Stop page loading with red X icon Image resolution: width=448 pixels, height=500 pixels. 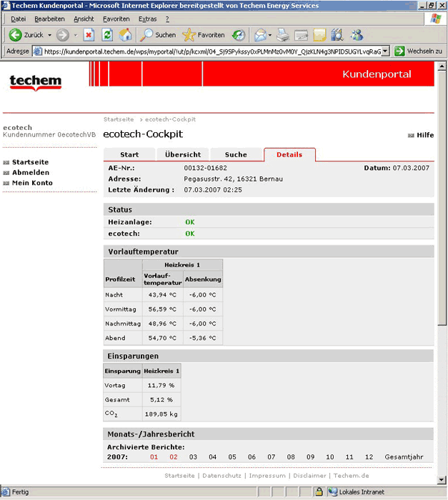[x=89, y=35]
